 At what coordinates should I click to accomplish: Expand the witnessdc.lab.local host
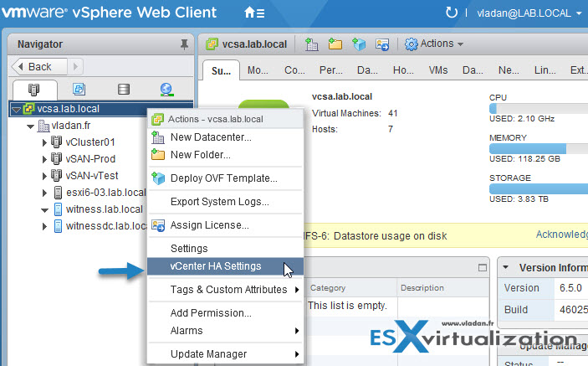click(44, 226)
